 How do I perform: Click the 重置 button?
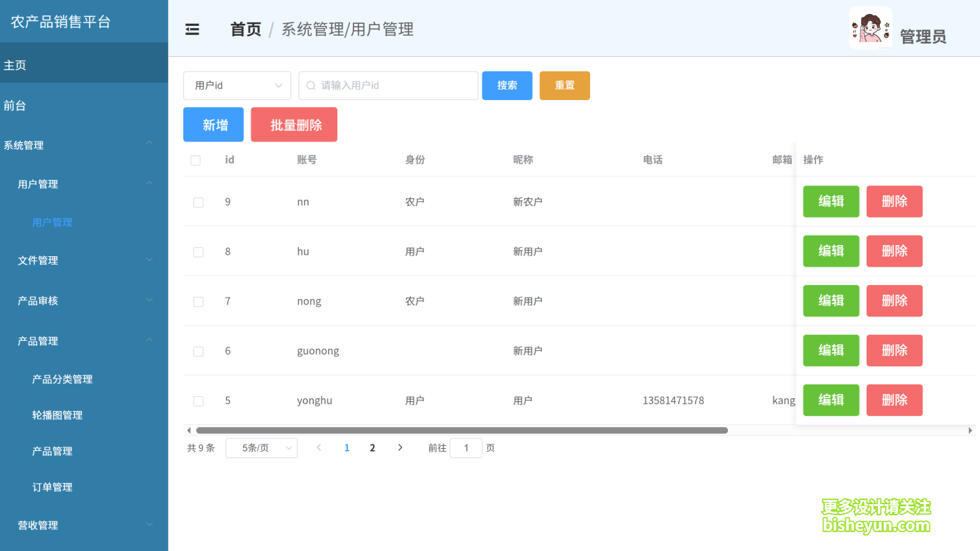pos(564,85)
